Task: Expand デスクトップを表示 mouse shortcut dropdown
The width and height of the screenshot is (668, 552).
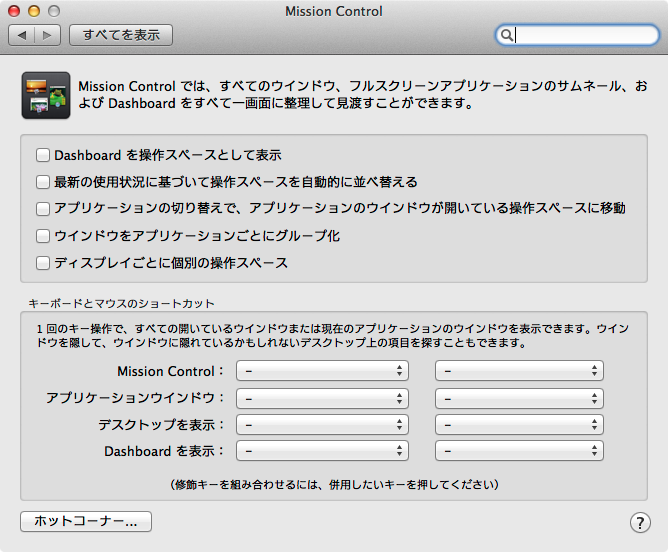Action: [519, 424]
